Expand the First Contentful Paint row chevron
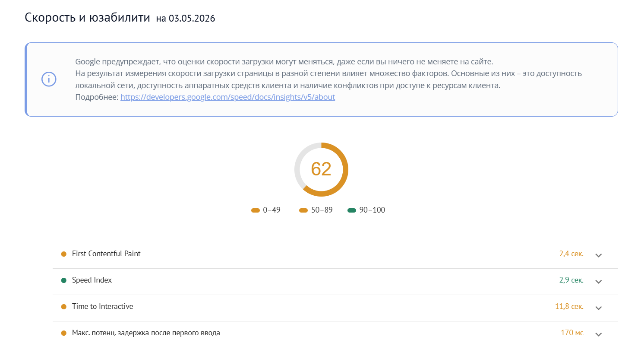 pyautogui.click(x=598, y=255)
